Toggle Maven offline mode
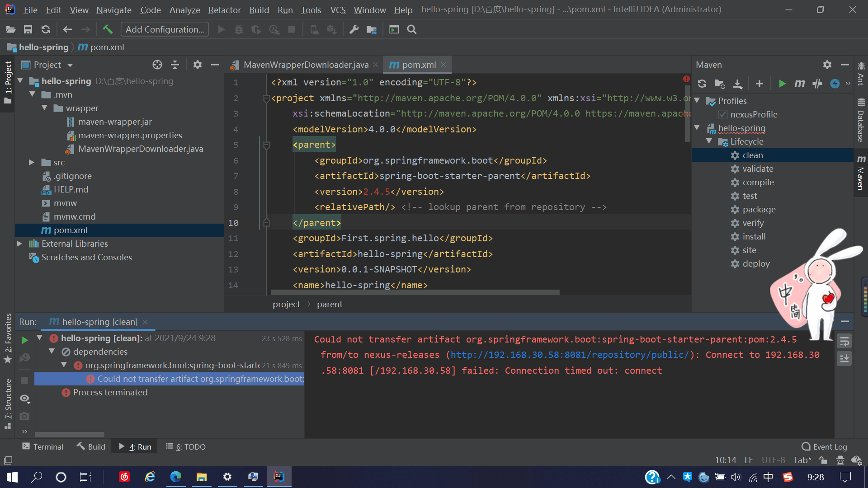The height and width of the screenshot is (488, 868). pos(817,84)
